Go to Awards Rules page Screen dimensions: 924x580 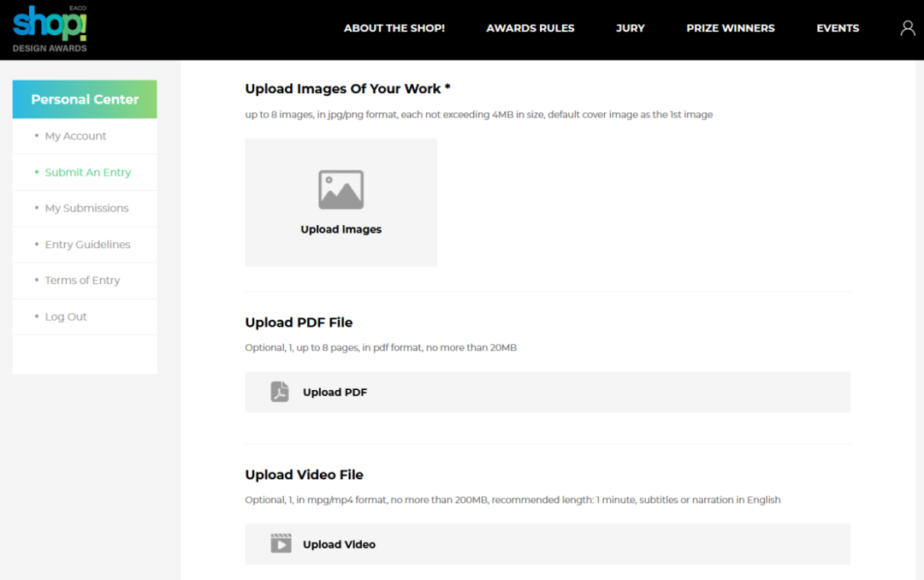click(530, 28)
